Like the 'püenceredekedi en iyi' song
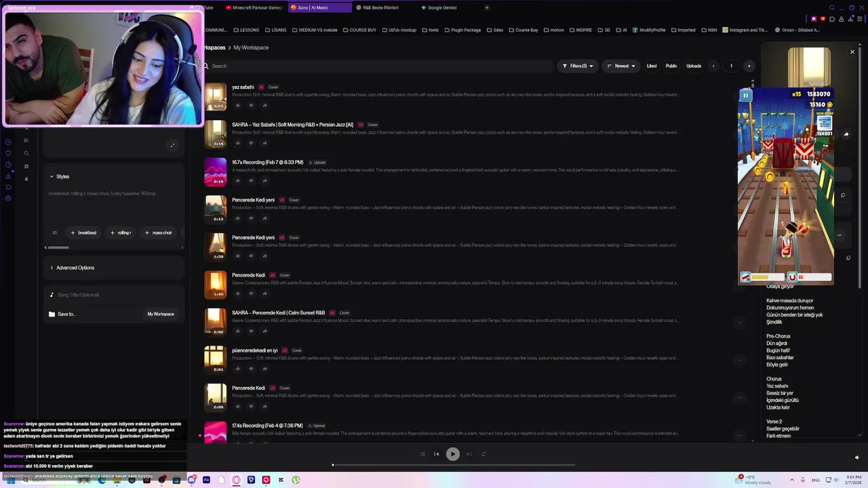This screenshot has height=488, width=868. (237, 369)
